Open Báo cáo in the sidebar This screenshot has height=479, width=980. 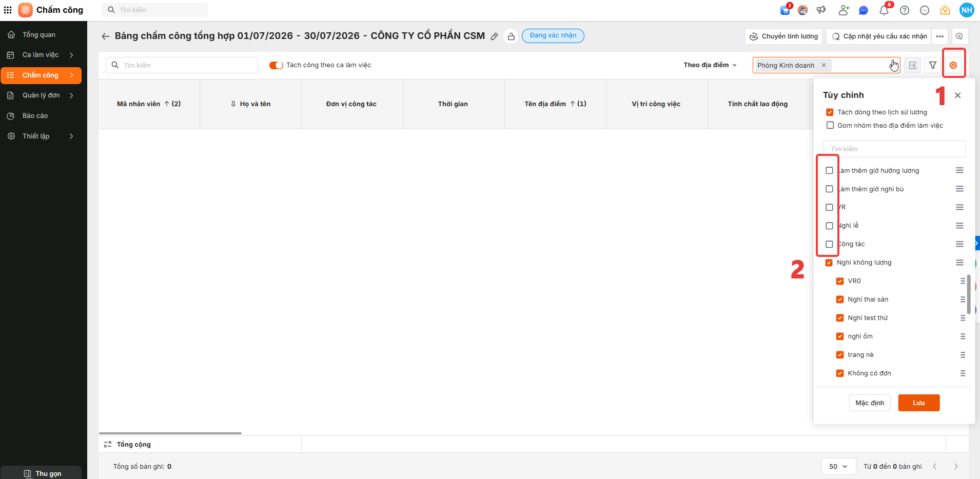(x=41, y=116)
